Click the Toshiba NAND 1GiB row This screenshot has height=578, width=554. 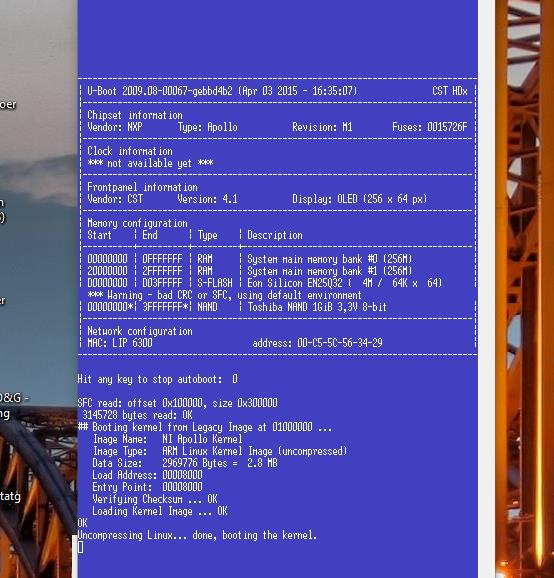[237, 307]
